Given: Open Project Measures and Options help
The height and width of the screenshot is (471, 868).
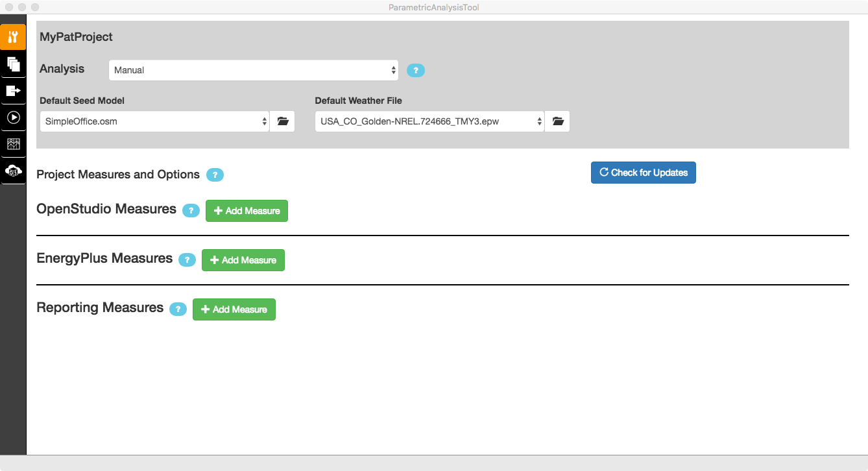Looking at the screenshot, I should tap(215, 175).
